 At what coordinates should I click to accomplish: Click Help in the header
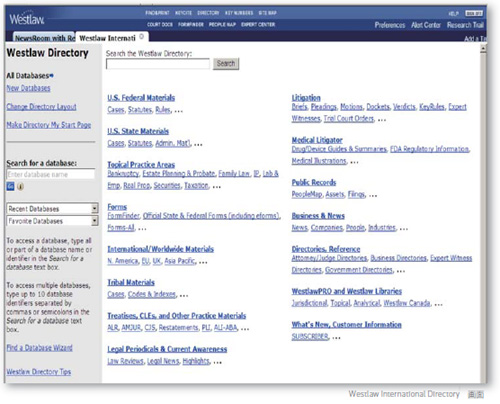pyautogui.click(x=453, y=14)
